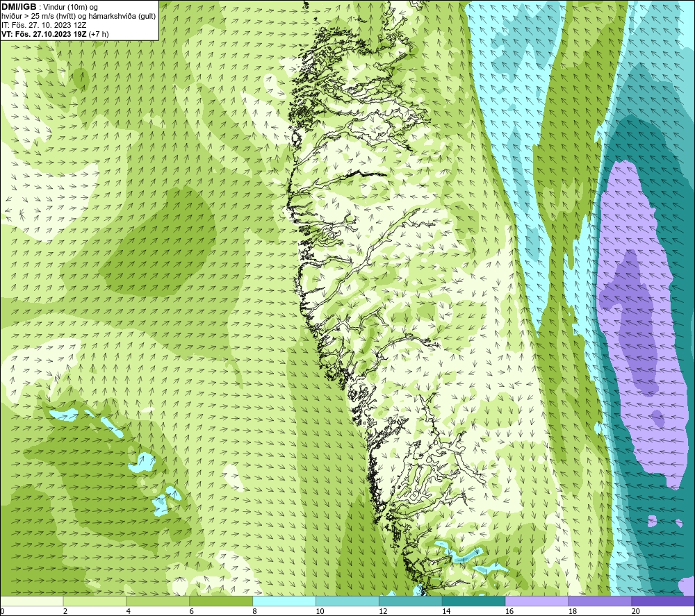695x616 pixels.
Task: Select the 2–4 m/s light green swatch
Action: 95,601
